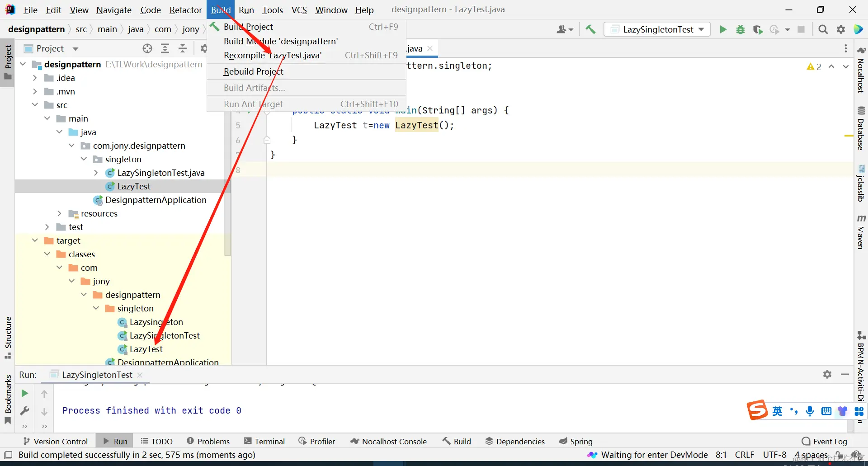Open Search Everywhere magnifier
Image resolution: width=868 pixels, height=466 pixels.
(x=823, y=29)
